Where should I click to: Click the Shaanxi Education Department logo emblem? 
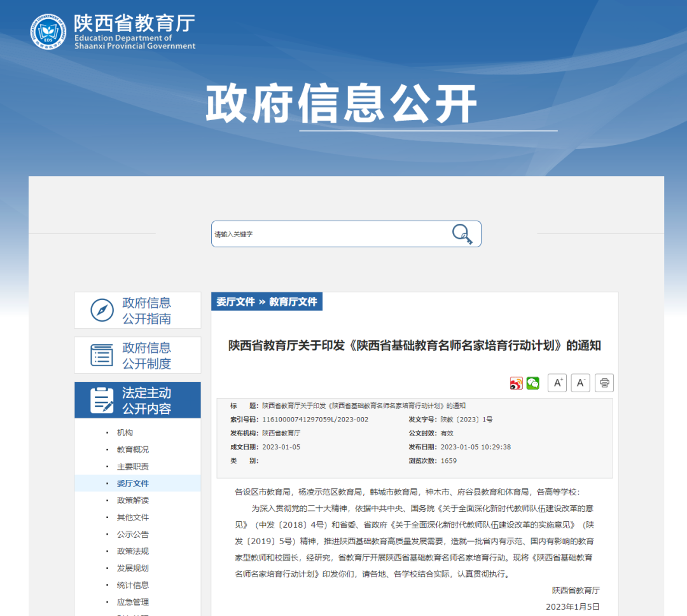coord(48,32)
